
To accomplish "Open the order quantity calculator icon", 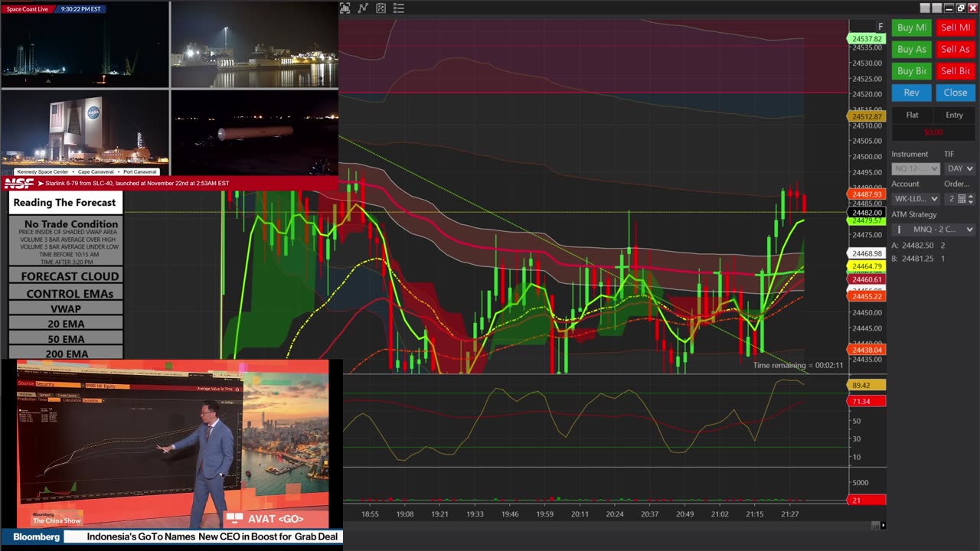I will coord(962,199).
